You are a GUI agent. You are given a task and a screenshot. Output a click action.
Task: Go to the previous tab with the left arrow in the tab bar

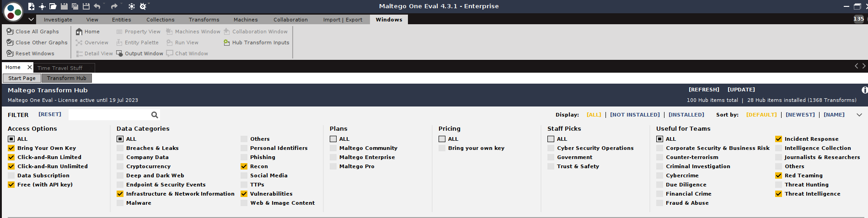[x=857, y=66]
